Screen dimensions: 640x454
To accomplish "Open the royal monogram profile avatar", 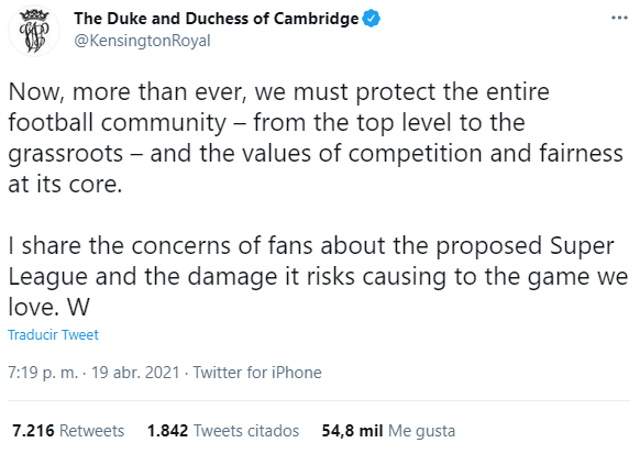I will (x=34, y=31).
